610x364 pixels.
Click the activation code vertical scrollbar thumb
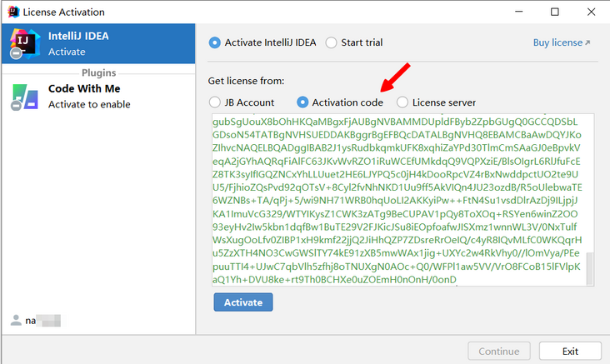click(590, 268)
